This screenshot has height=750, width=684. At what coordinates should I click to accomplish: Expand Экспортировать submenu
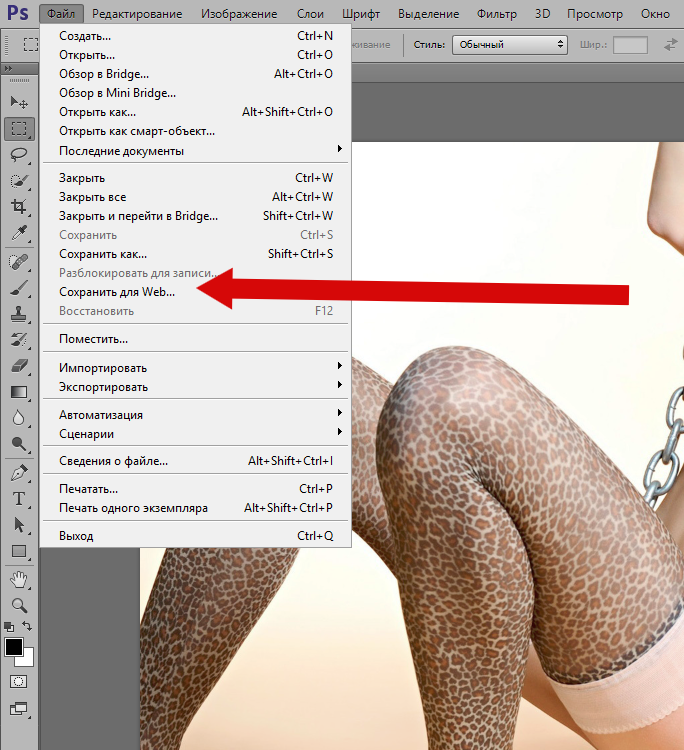[194, 387]
